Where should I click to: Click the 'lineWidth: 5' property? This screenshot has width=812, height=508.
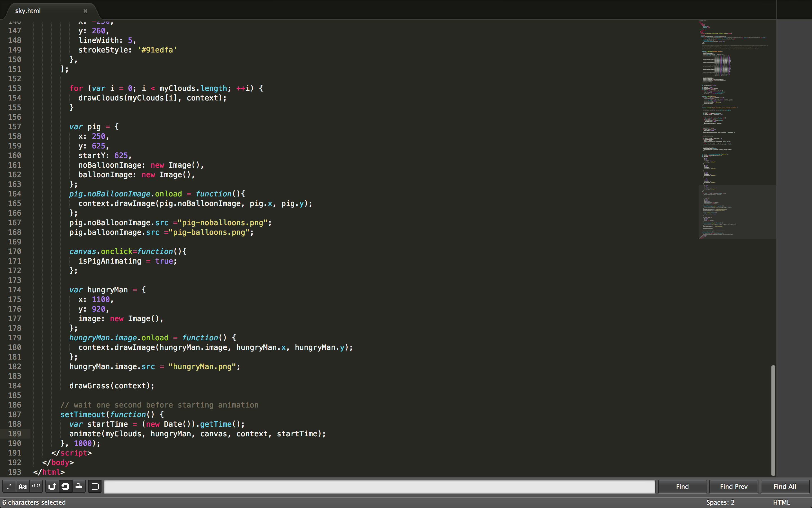105,40
